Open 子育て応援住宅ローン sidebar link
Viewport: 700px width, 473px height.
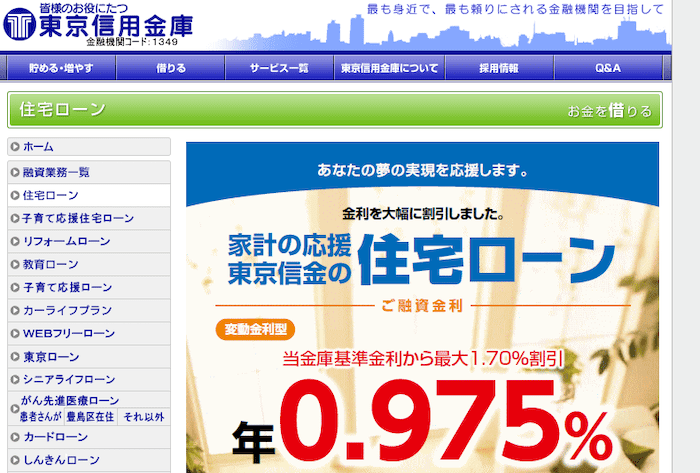89,218
